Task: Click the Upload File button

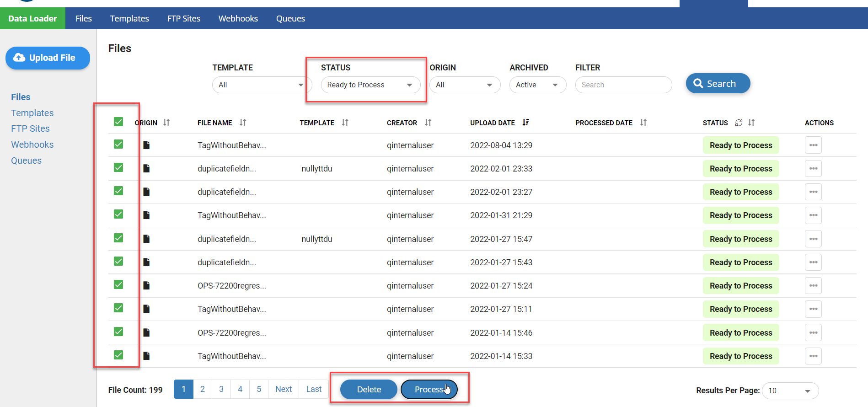Action: (48, 58)
